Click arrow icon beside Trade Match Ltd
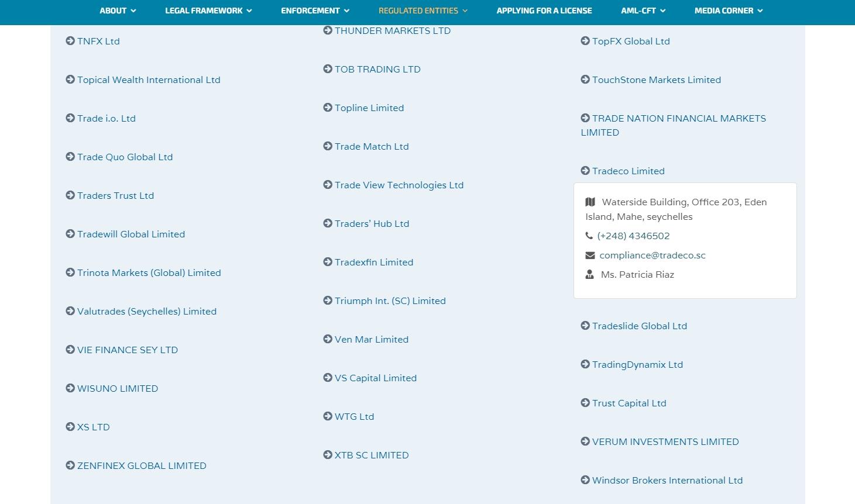855x504 pixels. tap(328, 146)
